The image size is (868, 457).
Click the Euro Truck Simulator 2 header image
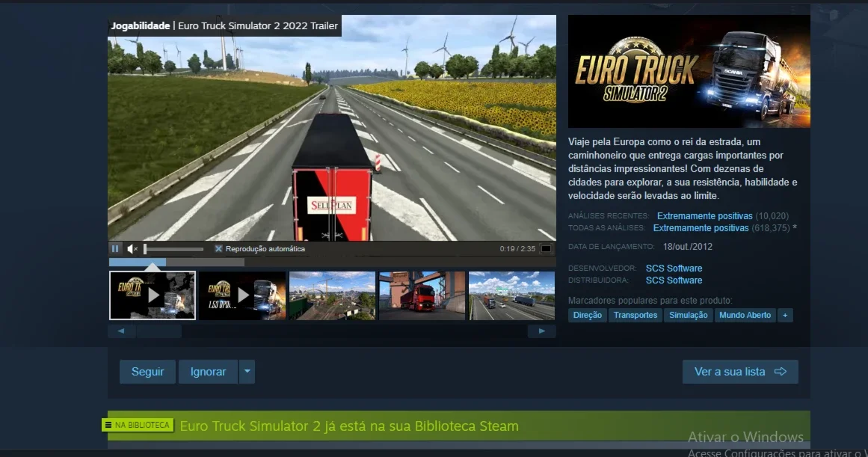689,72
